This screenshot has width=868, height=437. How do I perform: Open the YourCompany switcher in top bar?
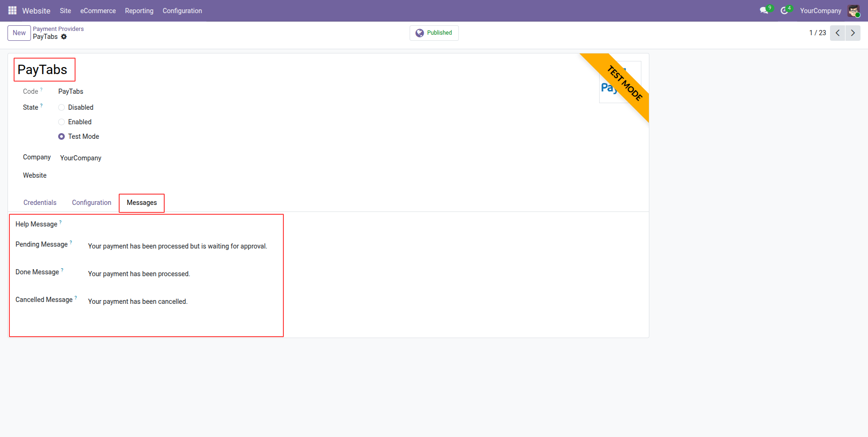821,11
